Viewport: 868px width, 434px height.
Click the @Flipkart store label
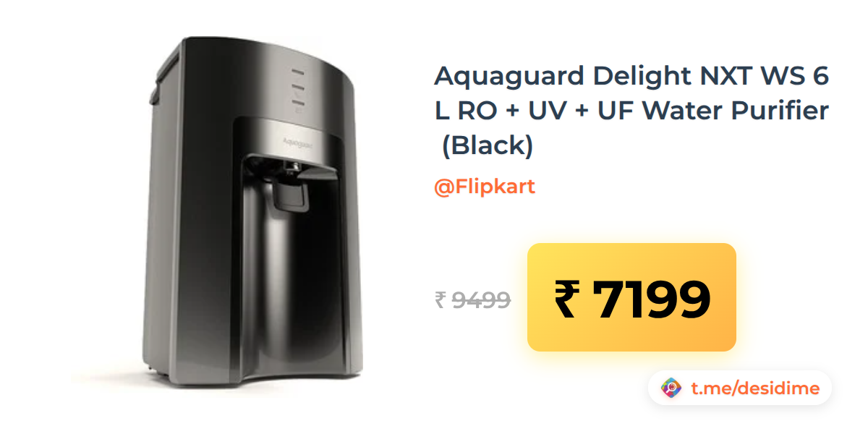point(485,187)
